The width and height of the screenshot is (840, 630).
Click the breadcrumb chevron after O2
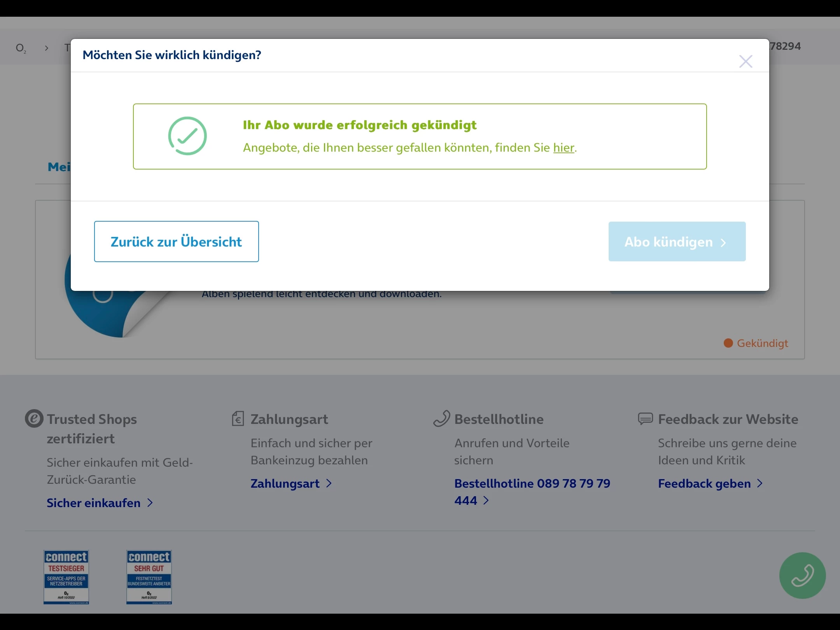click(x=47, y=48)
